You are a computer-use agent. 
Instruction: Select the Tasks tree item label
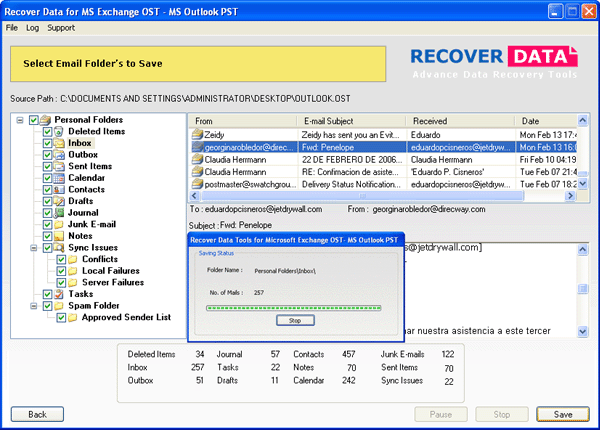point(81,294)
